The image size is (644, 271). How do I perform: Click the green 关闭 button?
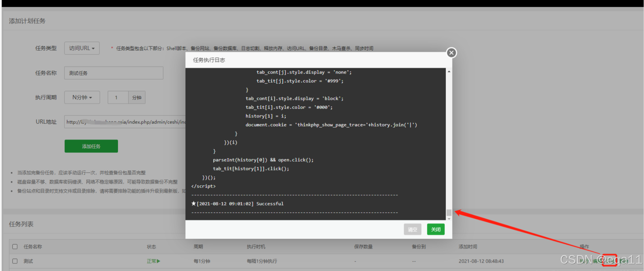[436, 229]
